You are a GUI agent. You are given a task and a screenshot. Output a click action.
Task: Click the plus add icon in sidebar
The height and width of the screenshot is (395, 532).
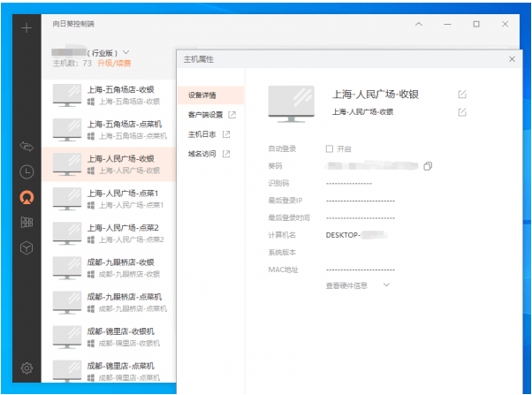point(27,27)
